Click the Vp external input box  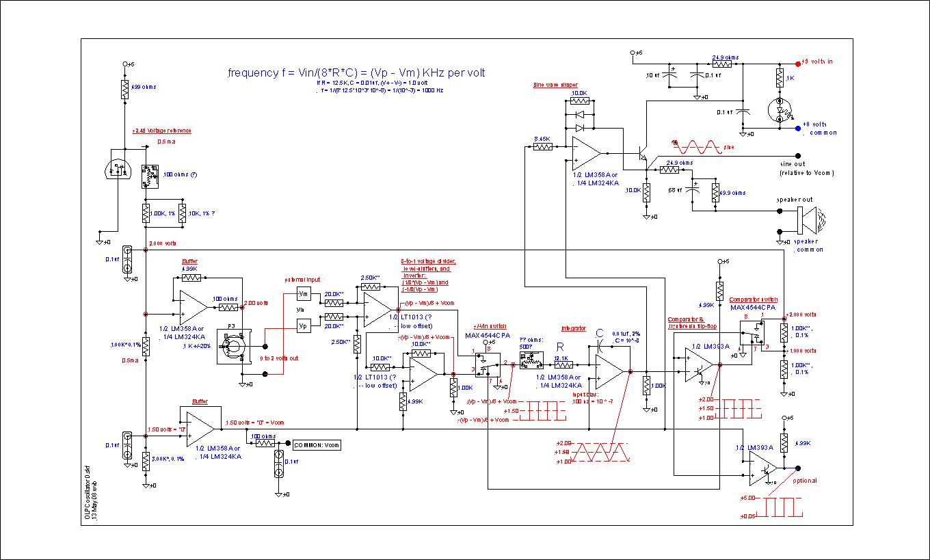pyautogui.click(x=304, y=325)
